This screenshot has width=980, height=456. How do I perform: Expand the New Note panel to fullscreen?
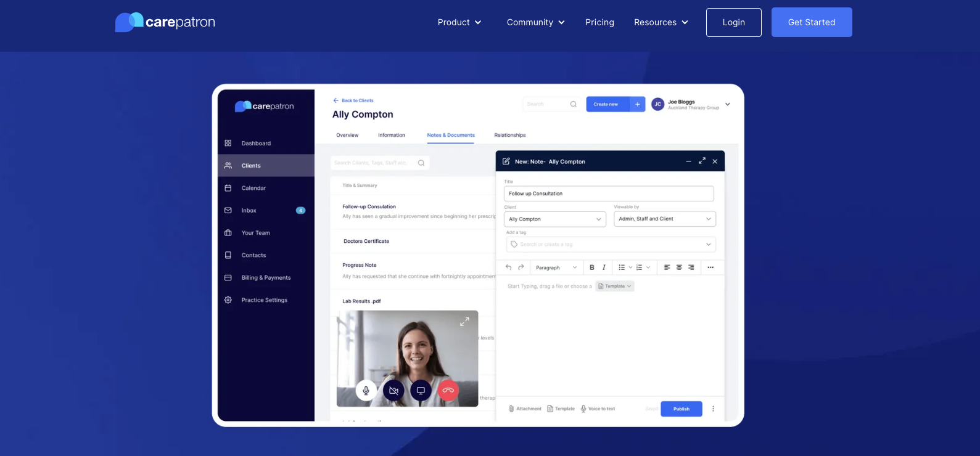click(702, 161)
